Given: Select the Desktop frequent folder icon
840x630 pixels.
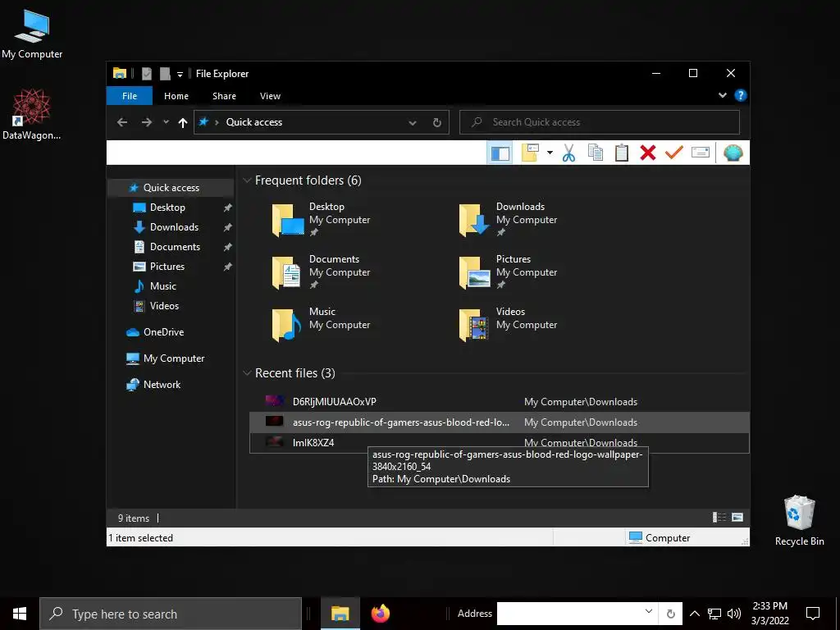Looking at the screenshot, I should [x=288, y=220].
